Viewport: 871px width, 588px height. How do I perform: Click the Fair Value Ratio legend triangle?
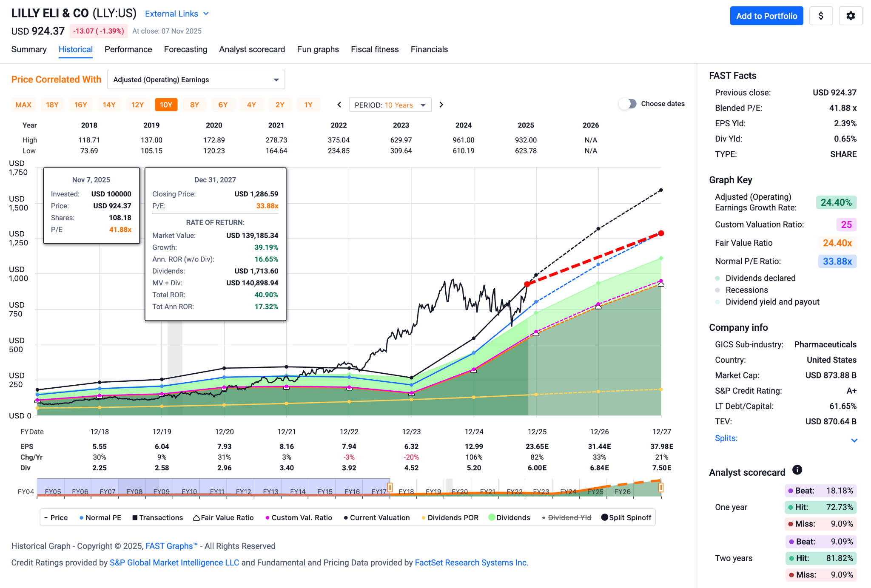pyautogui.click(x=196, y=518)
